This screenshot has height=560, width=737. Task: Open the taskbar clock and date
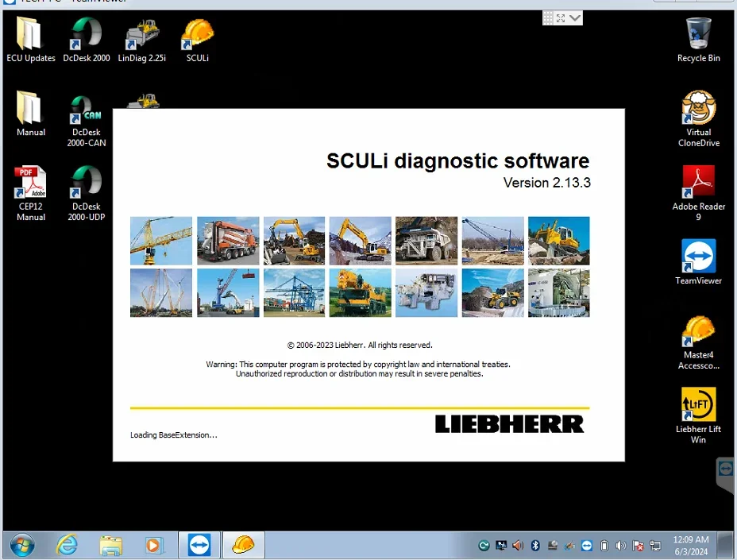click(689, 546)
